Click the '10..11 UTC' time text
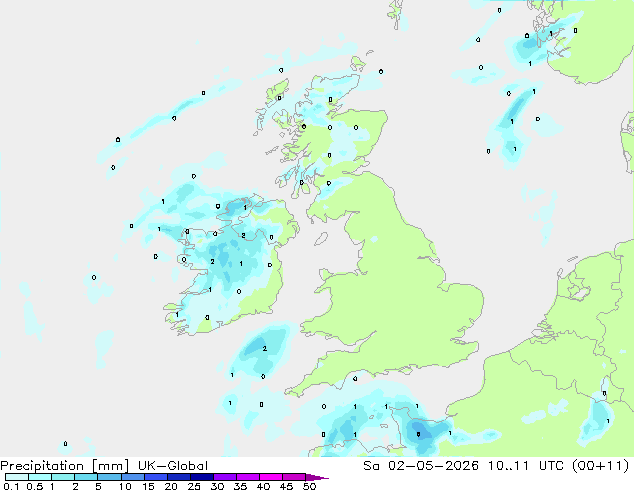 point(528,466)
